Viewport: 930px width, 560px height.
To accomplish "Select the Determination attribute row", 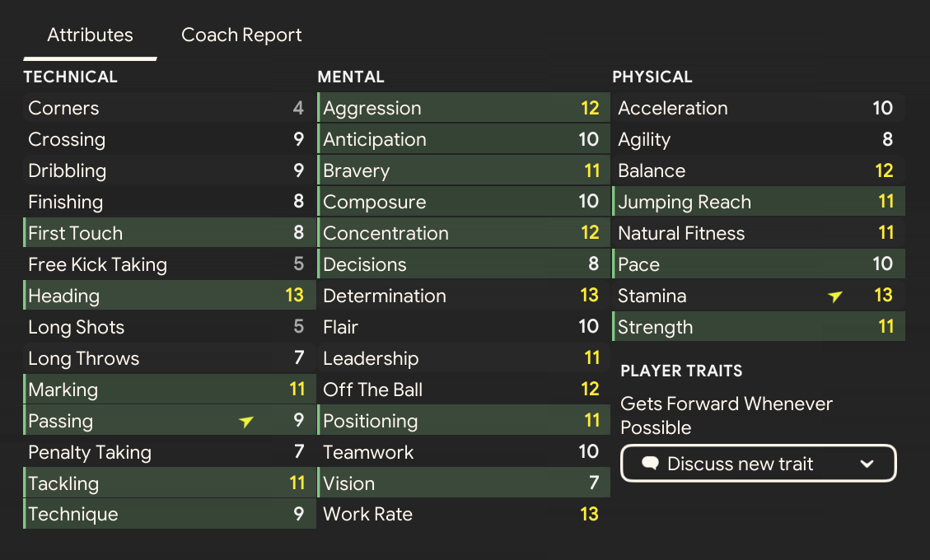I will (x=463, y=296).
